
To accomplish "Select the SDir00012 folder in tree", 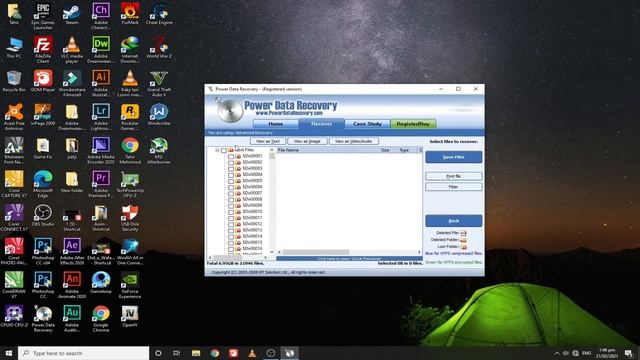I will point(252,224).
